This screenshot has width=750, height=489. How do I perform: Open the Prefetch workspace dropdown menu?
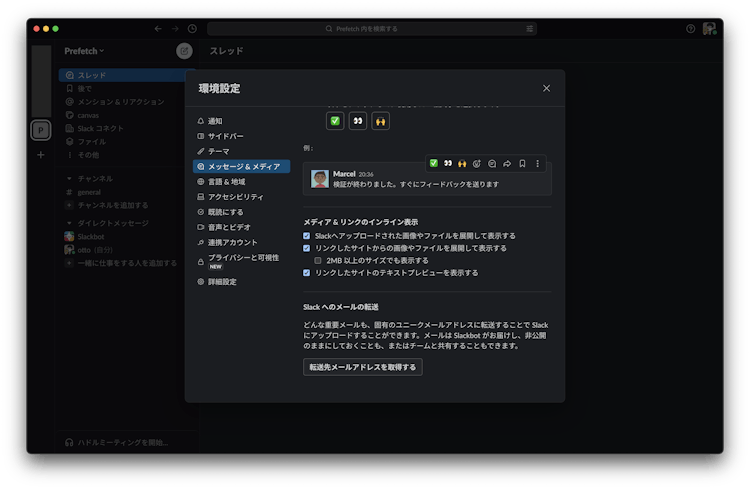(85, 51)
